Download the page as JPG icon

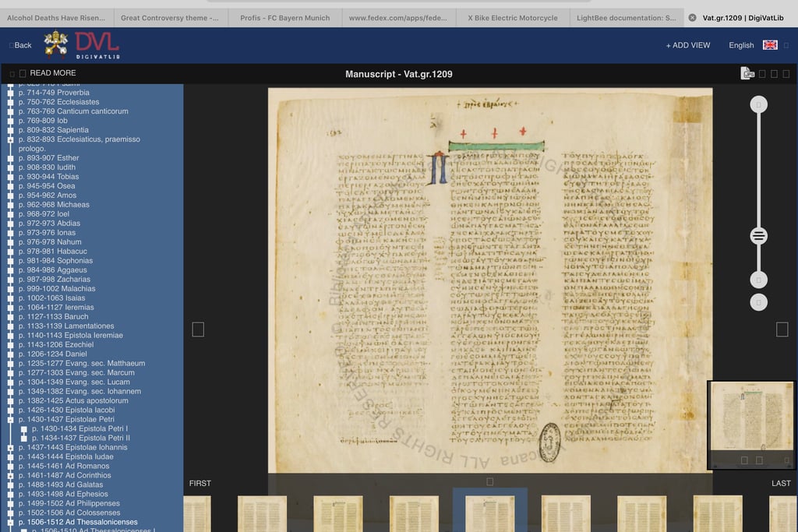click(747, 74)
